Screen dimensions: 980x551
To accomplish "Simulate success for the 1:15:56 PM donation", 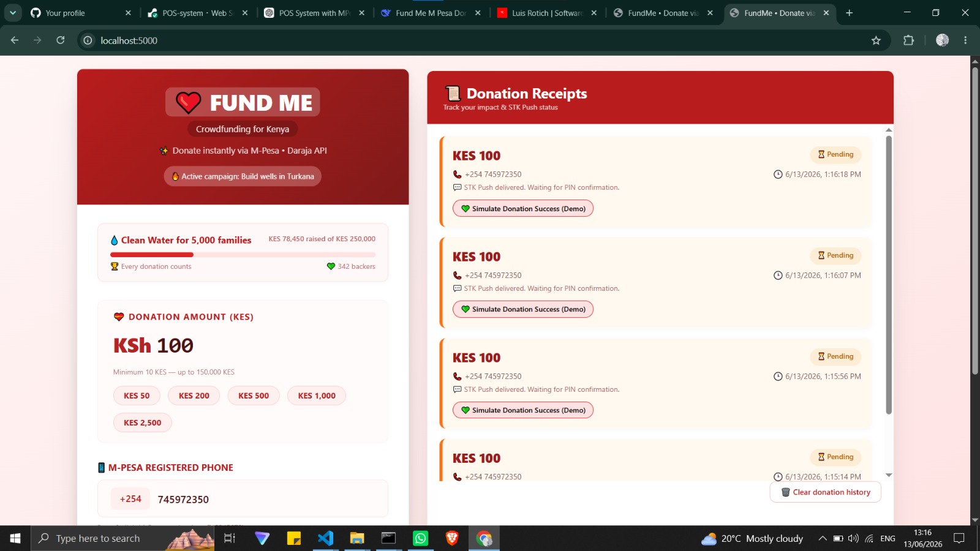I will [x=523, y=410].
